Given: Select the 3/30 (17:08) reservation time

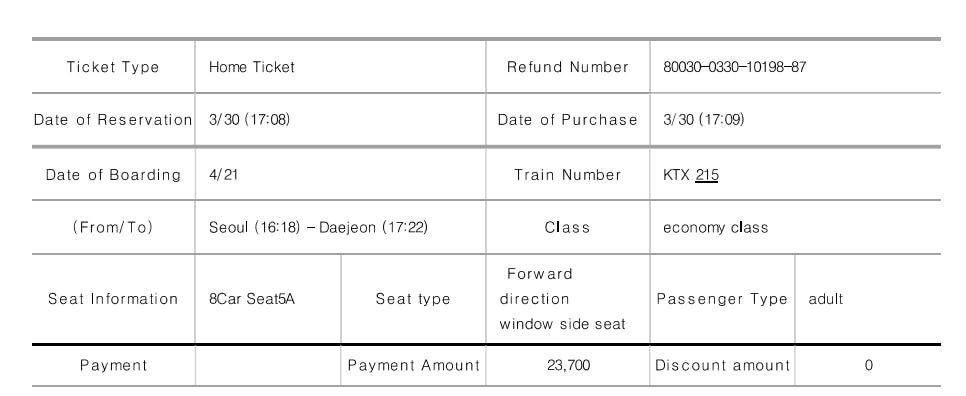Looking at the screenshot, I should click(x=249, y=119).
